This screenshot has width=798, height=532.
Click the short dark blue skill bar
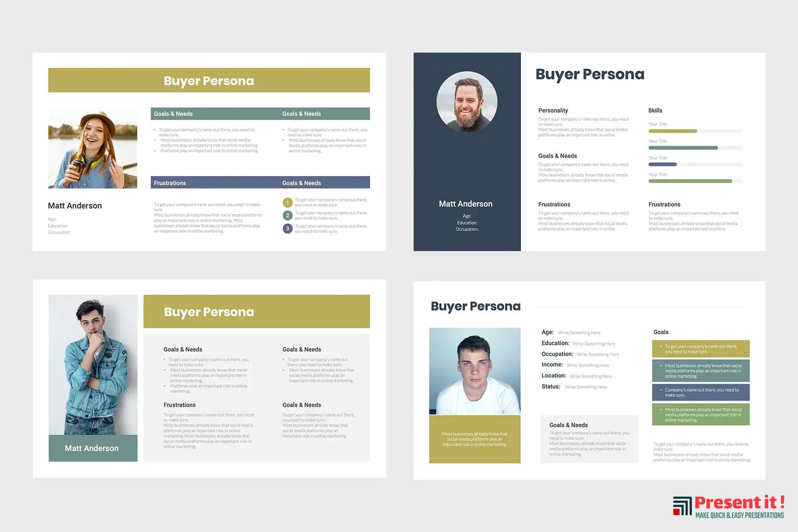(662, 164)
